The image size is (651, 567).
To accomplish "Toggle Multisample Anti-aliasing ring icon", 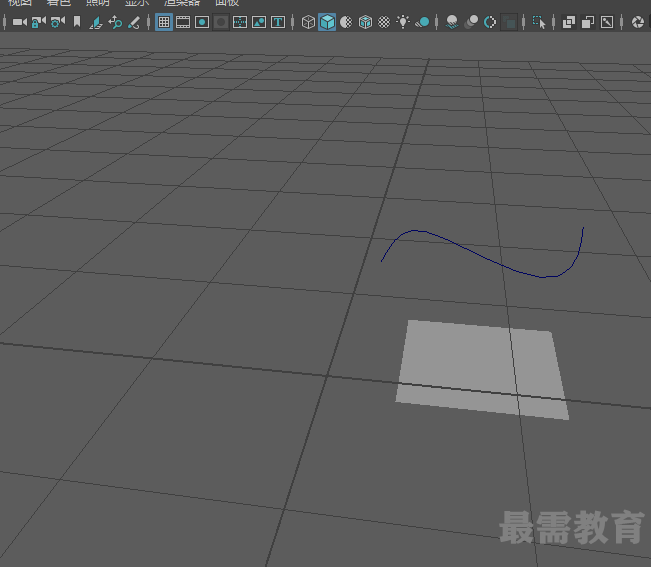I will pos(490,22).
